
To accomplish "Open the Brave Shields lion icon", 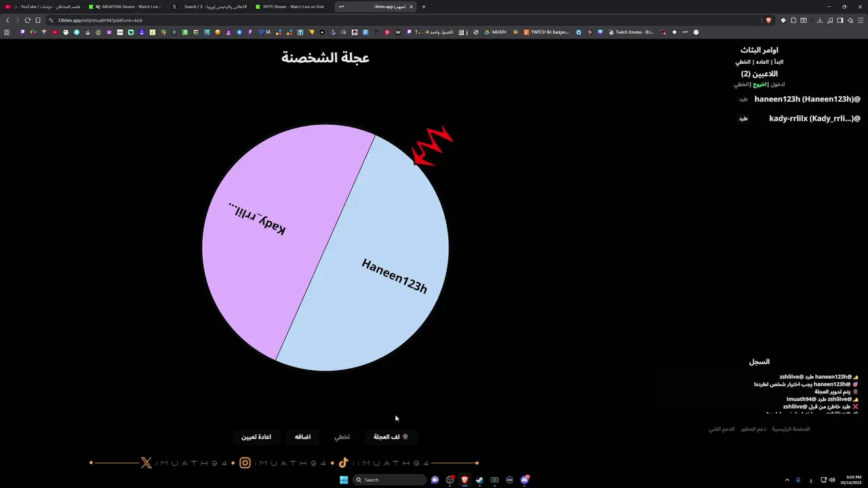I will tap(768, 20).
